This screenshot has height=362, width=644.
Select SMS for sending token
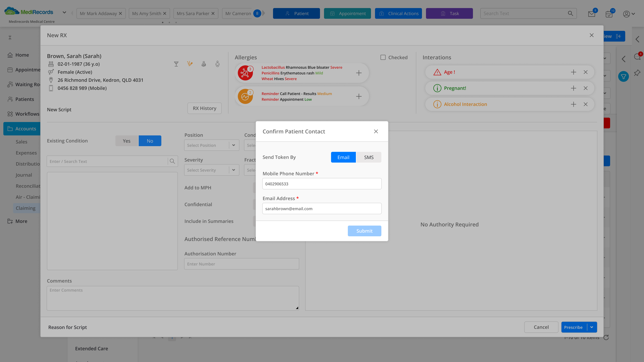pyautogui.click(x=368, y=157)
